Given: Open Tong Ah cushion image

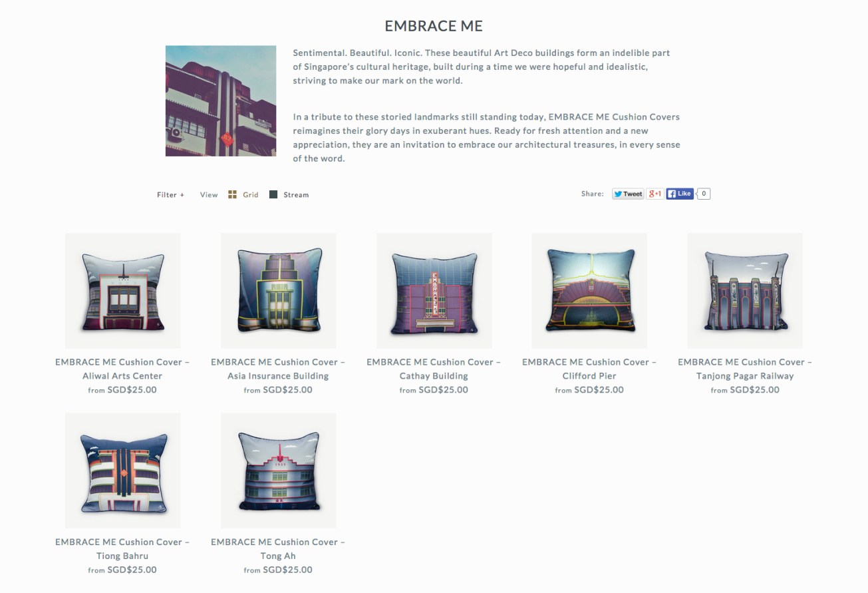Looking at the screenshot, I should [278, 471].
